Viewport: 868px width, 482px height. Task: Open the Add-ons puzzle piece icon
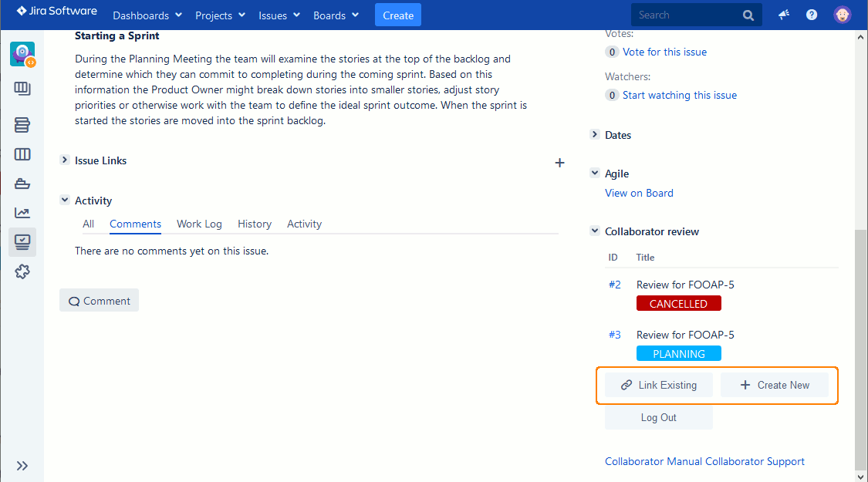click(x=22, y=271)
